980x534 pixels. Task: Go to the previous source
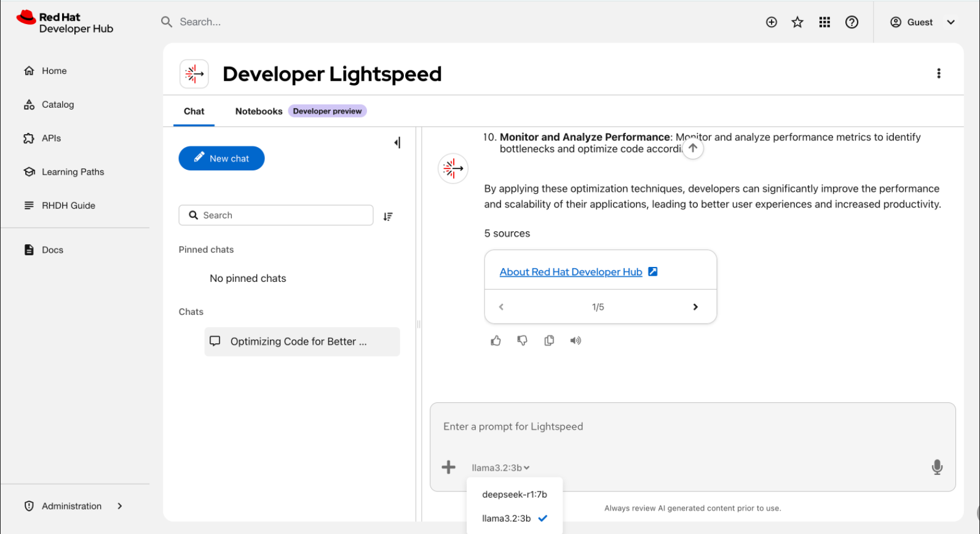pos(501,307)
